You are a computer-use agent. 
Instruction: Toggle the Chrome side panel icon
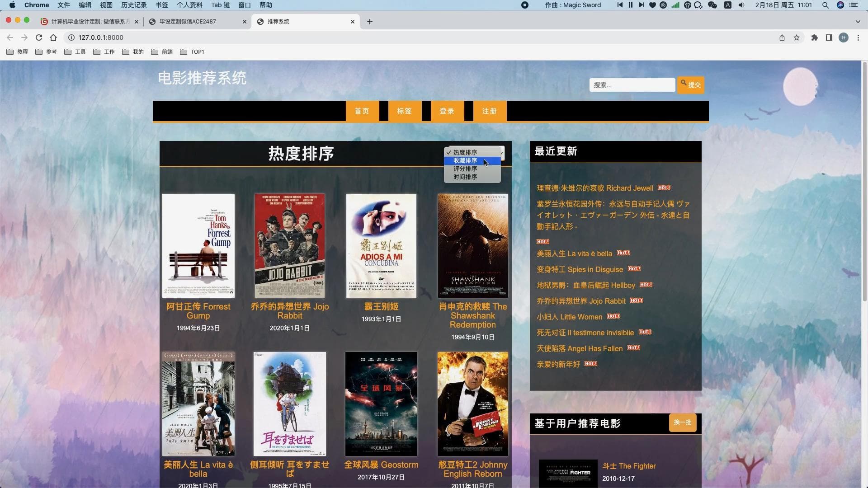[829, 38]
